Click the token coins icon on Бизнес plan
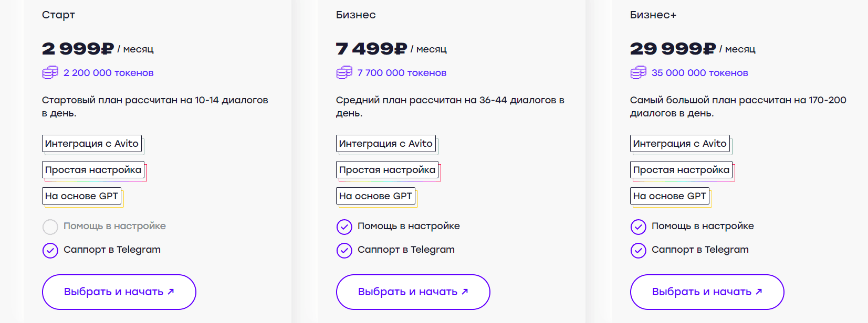 click(344, 72)
